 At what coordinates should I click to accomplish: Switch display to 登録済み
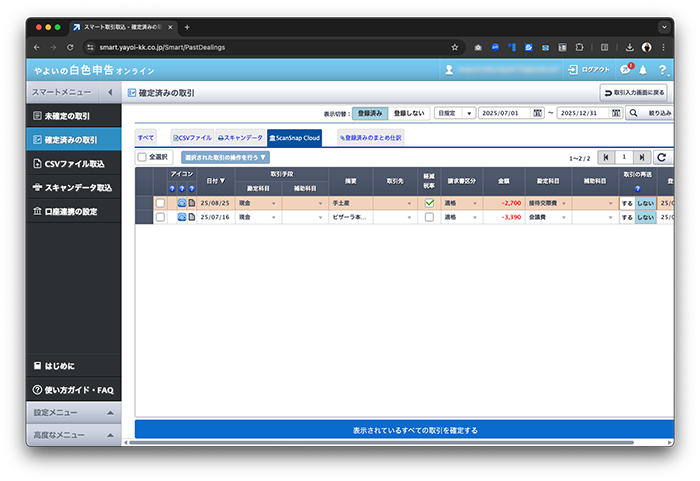coord(370,113)
